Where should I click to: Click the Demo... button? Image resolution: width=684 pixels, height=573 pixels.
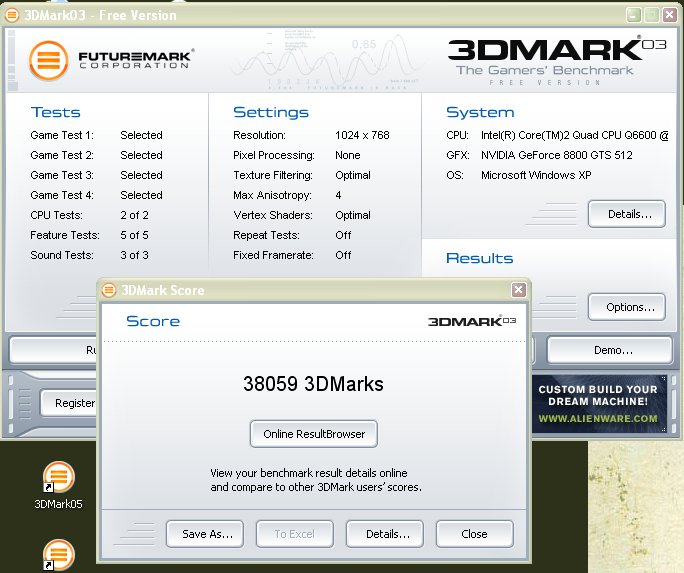coord(610,350)
